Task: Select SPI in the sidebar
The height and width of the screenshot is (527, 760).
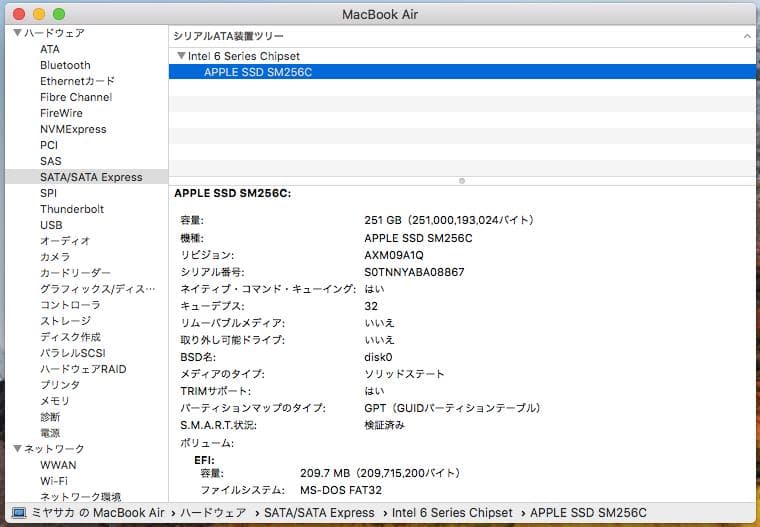Action: (48, 193)
